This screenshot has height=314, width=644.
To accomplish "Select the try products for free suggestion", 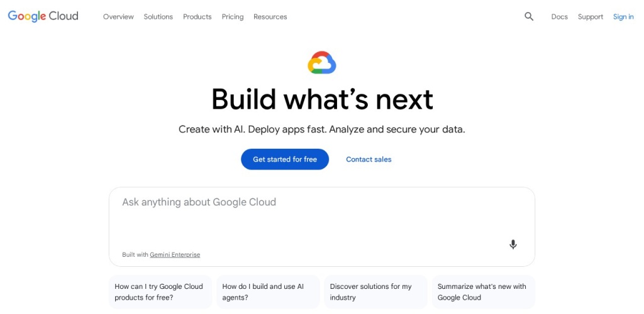I will (160, 292).
